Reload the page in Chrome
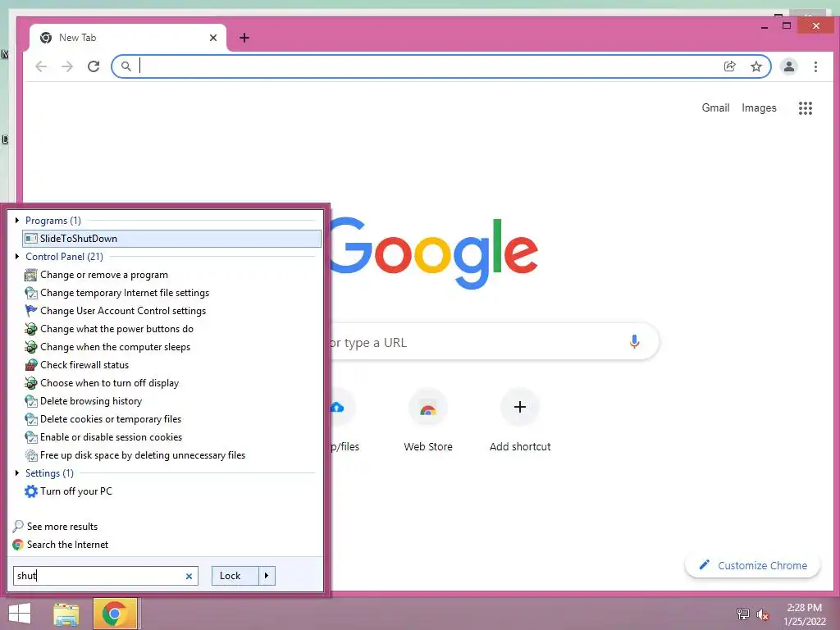Screen dimensions: 840x630 pyautogui.click(x=94, y=66)
